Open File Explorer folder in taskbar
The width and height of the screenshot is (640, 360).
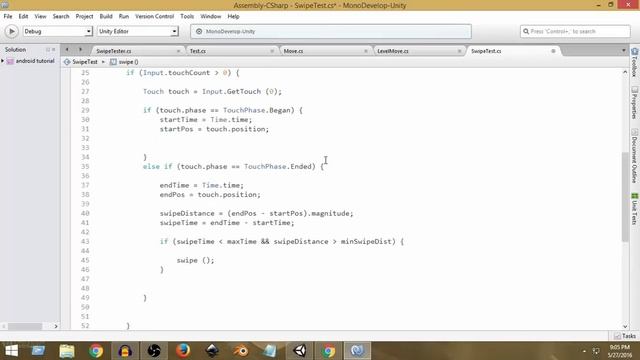(x=67, y=351)
